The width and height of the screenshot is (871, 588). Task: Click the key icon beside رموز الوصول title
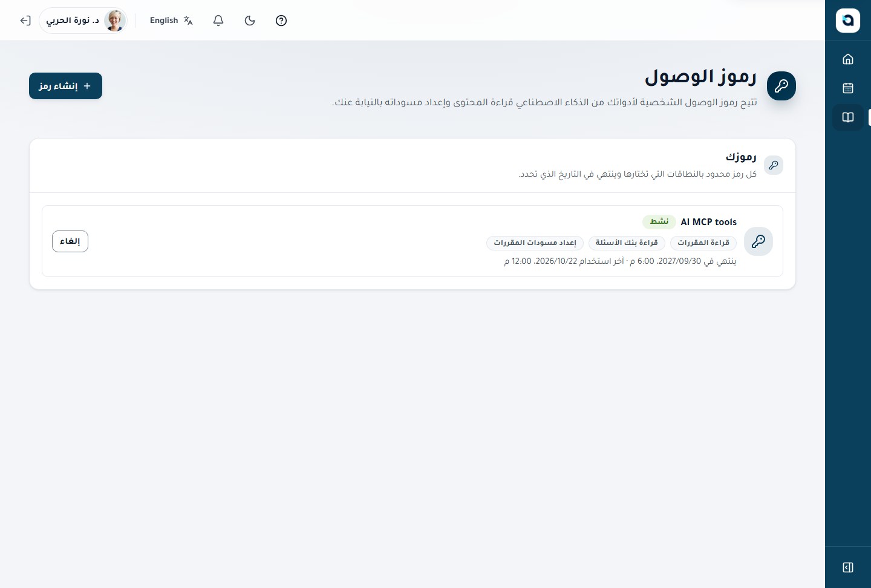(781, 86)
